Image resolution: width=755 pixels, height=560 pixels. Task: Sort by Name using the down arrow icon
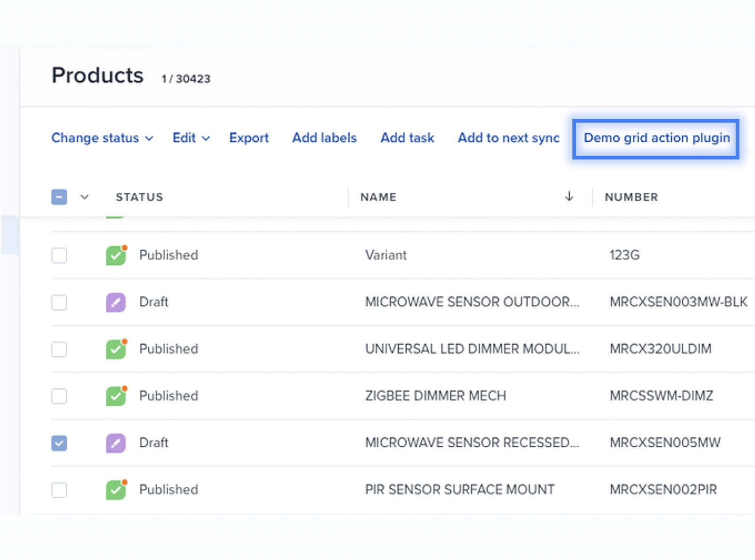click(x=569, y=196)
